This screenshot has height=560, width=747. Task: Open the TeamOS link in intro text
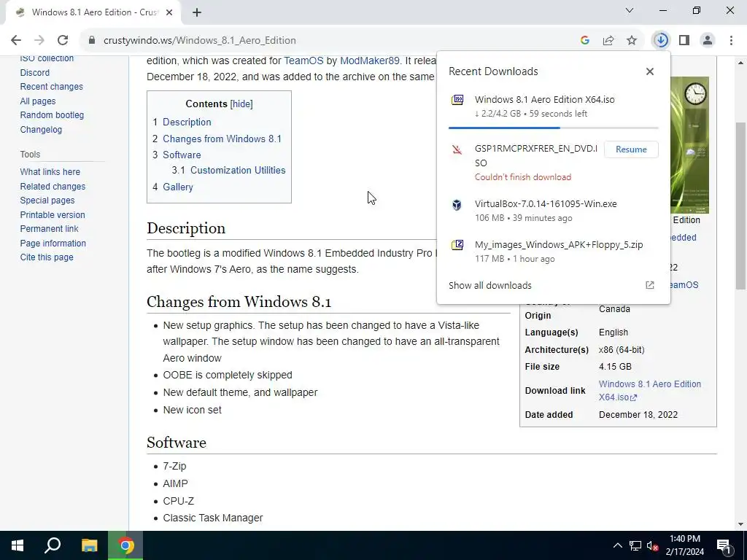[x=303, y=61]
